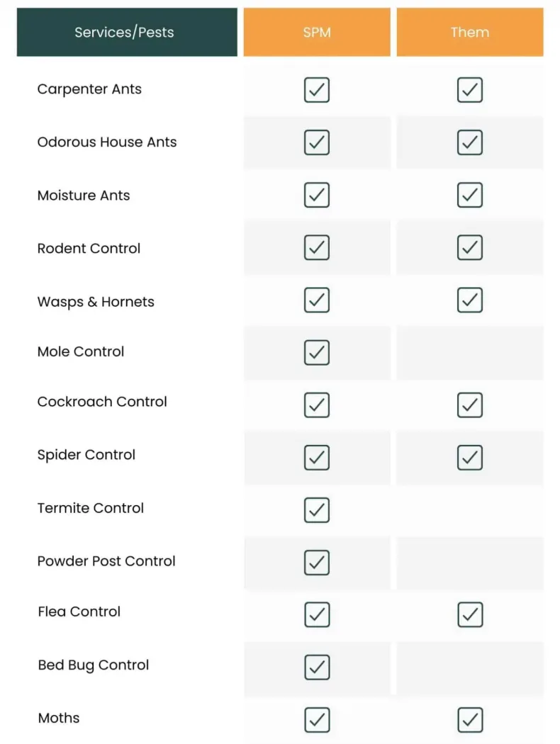Click the Termite Control label
This screenshot has width=560, height=744.
(90, 508)
